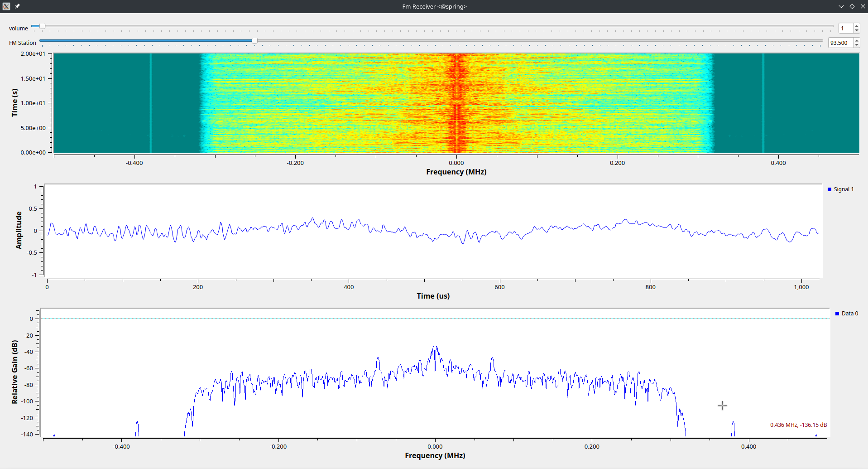Image resolution: width=868 pixels, height=469 pixels.
Task: Increase volume with the spinbox up arrow
Action: 857,26
